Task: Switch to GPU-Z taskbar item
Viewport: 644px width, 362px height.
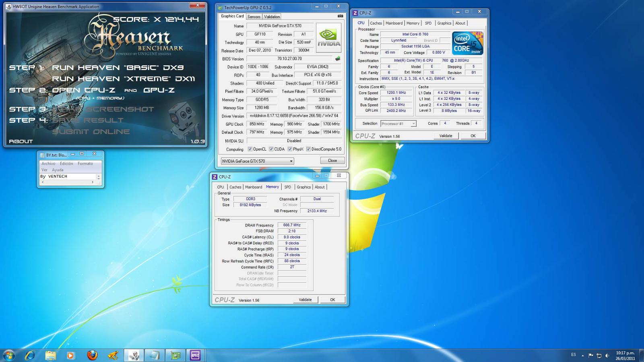Action: [x=175, y=355]
